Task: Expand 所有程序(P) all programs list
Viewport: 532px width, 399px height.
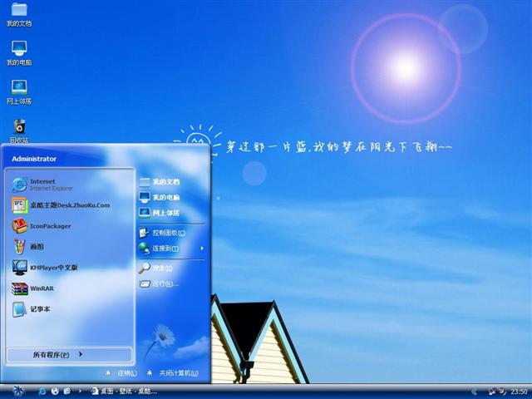Action: [69, 355]
